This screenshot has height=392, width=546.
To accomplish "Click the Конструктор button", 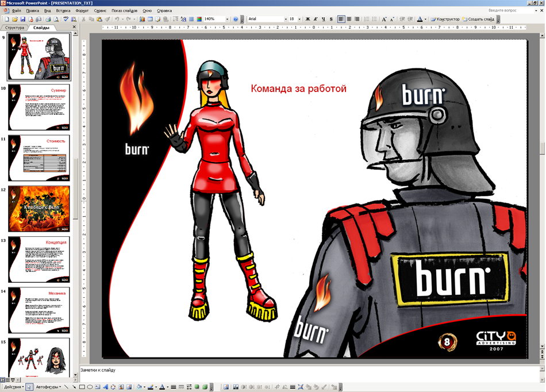I will (445, 19).
